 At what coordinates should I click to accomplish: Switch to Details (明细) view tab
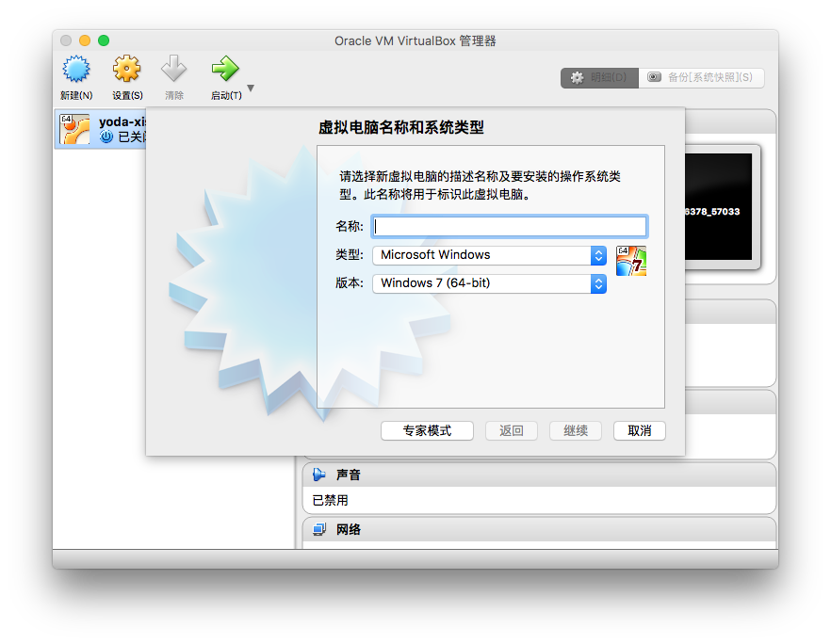click(x=599, y=77)
